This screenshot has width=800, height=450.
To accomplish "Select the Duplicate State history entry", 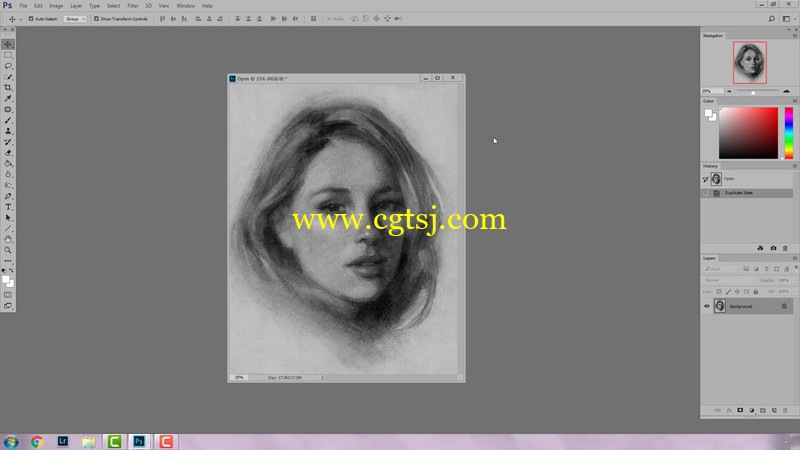I will 747,193.
